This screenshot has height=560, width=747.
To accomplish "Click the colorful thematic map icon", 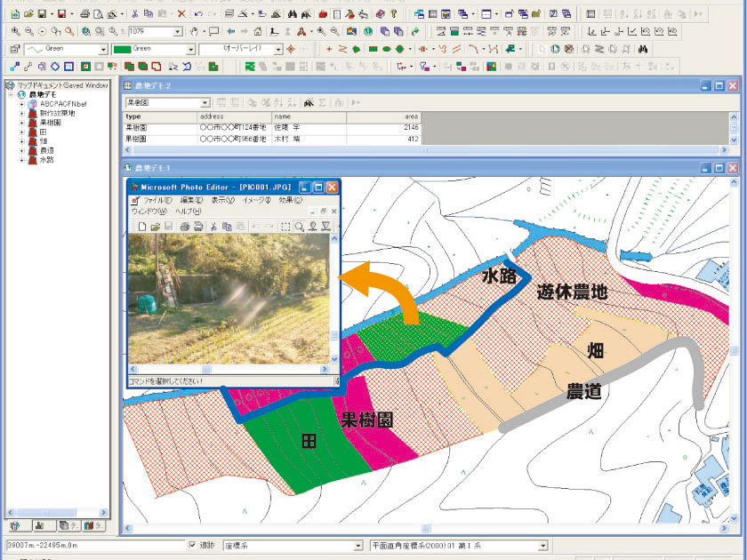I will point(491,66).
